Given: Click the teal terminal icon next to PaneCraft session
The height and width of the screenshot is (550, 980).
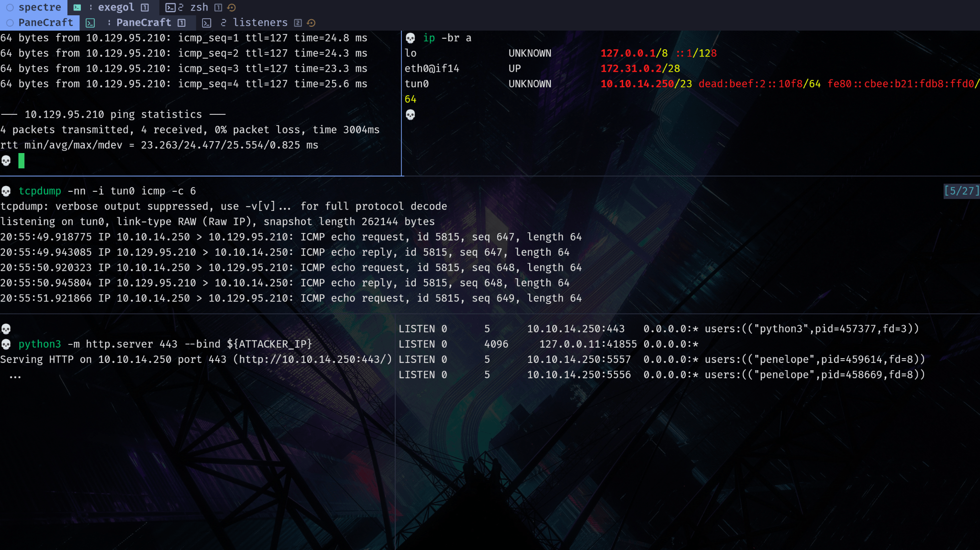Looking at the screenshot, I should pyautogui.click(x=89, y=23).
